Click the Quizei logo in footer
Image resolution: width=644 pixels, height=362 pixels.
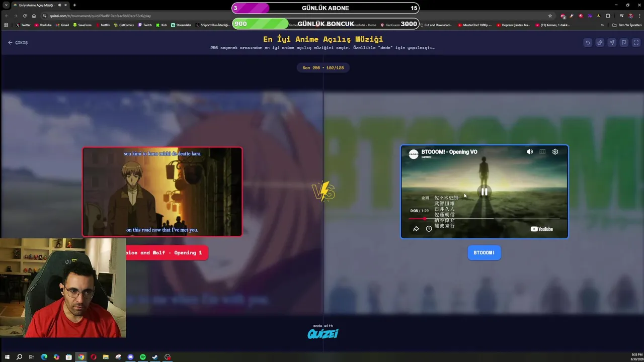tap(323, 333)
